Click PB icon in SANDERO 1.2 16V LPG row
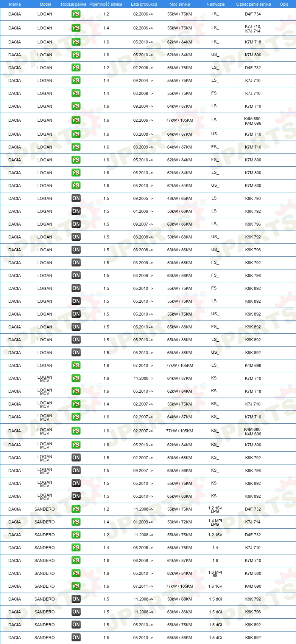The width and height of the screenshot is (296, 644). (76, 509)
